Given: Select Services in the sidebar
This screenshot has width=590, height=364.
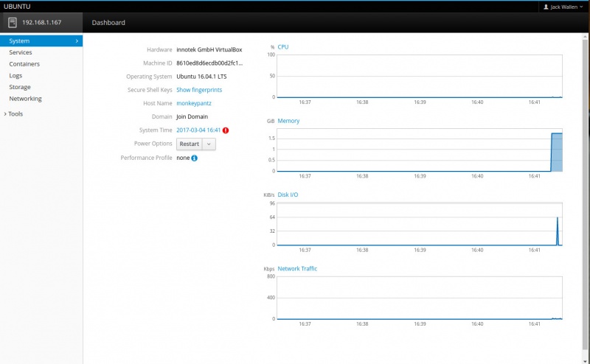Looking at the screenshot, I should (21, 52).
